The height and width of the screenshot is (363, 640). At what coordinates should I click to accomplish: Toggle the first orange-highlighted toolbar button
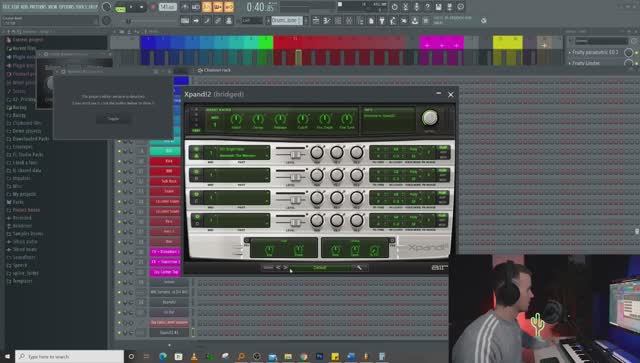point(207,7)
